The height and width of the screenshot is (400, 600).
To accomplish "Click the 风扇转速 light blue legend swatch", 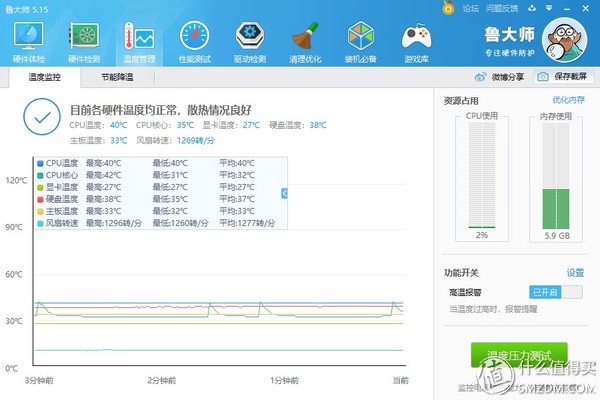I will click(x=40, y=224).
